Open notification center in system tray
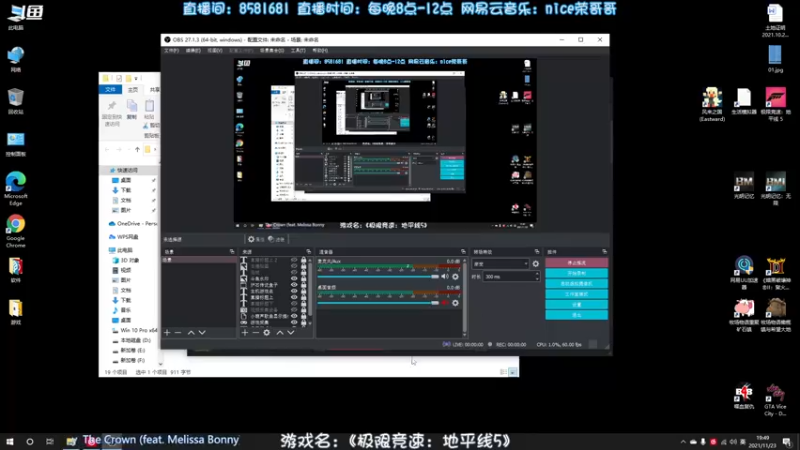Image resolution: width=800 pixels, height=450 pixels. [787, 442]
